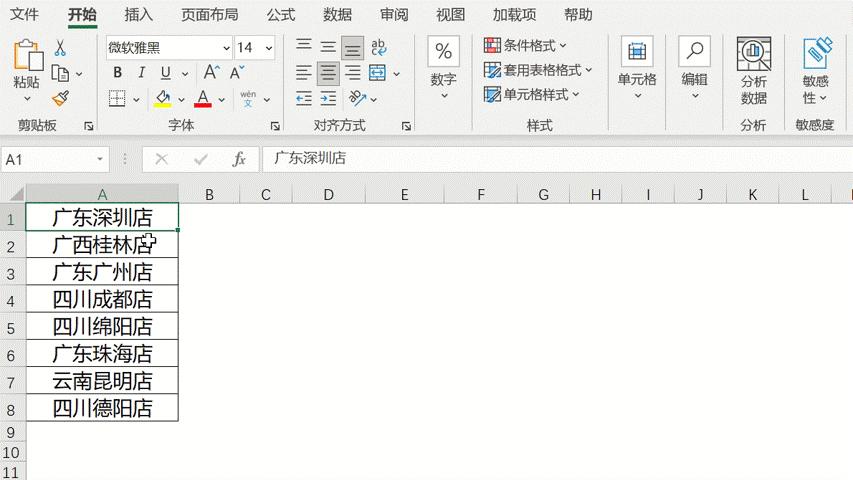Click the Name Box showing A1

point(54,159)
